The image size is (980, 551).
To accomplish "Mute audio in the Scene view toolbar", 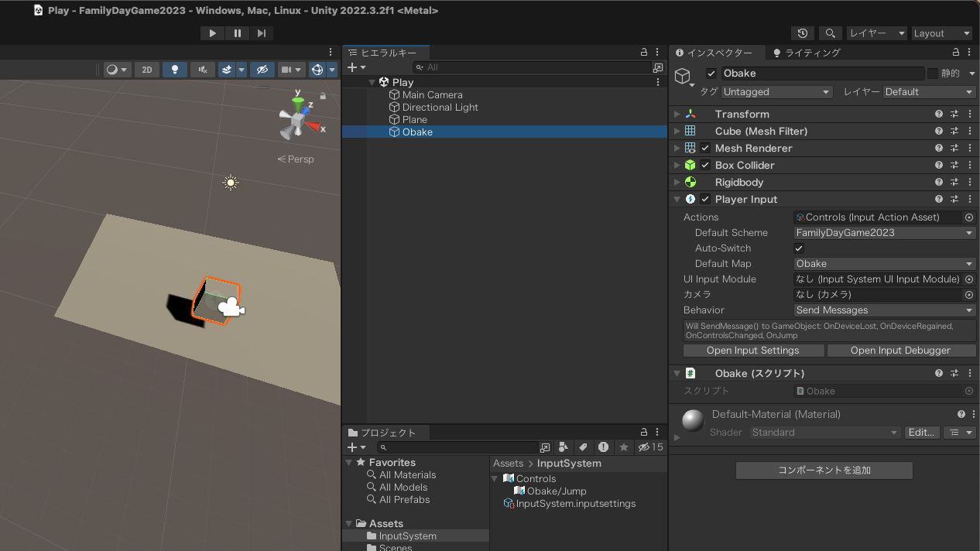I will point(201,70).
